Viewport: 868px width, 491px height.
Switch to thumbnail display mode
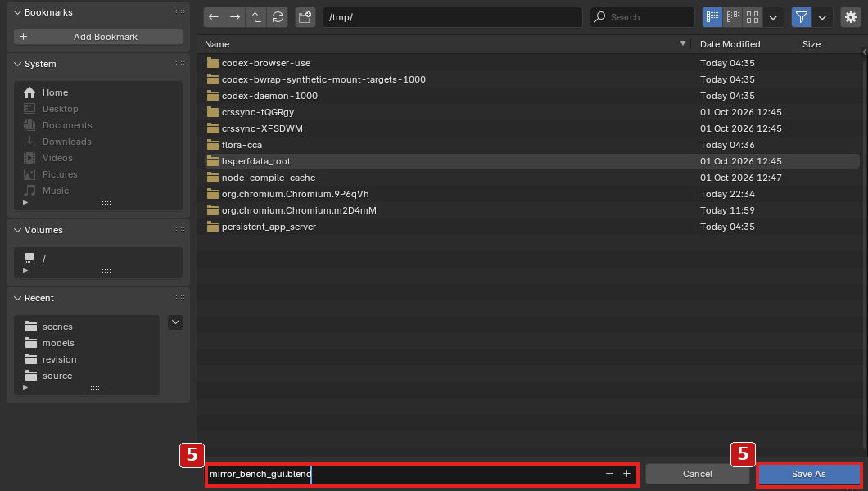click(753, 17)
